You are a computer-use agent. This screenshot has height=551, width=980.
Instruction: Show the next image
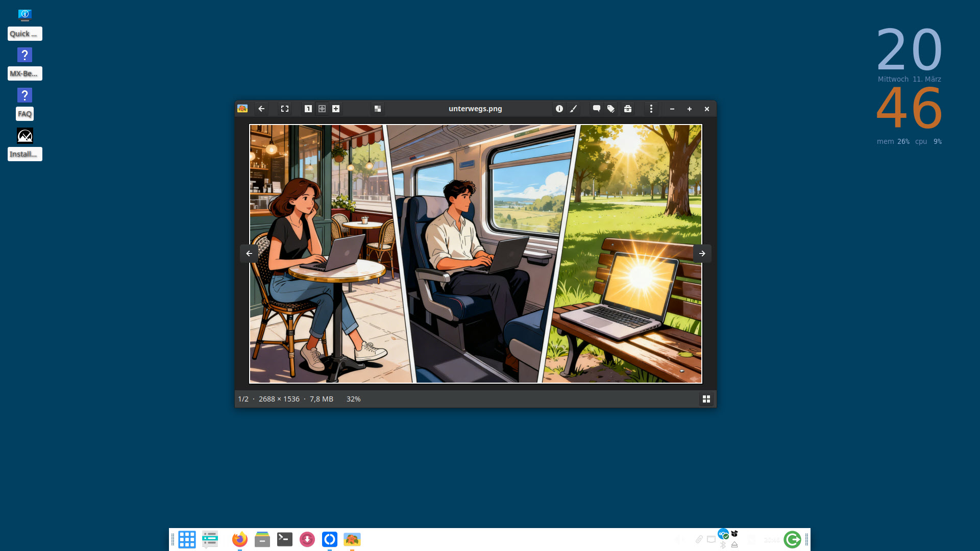[702, 254]
